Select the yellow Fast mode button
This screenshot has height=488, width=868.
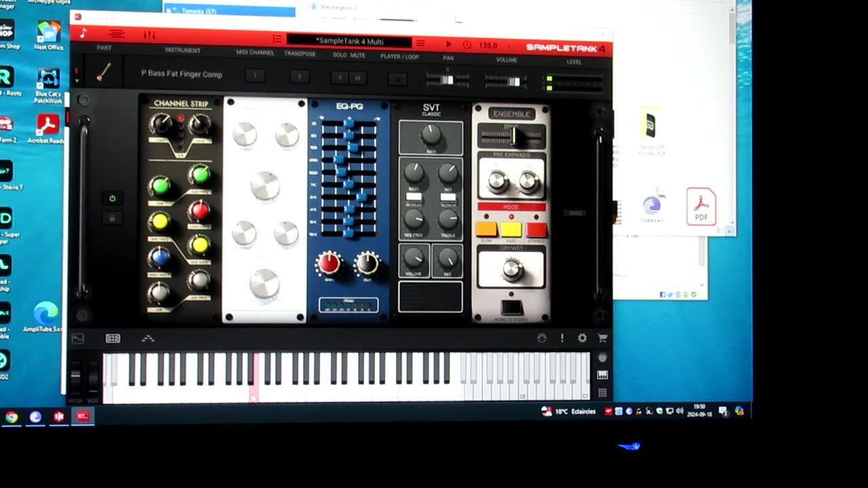pos(511,230)
